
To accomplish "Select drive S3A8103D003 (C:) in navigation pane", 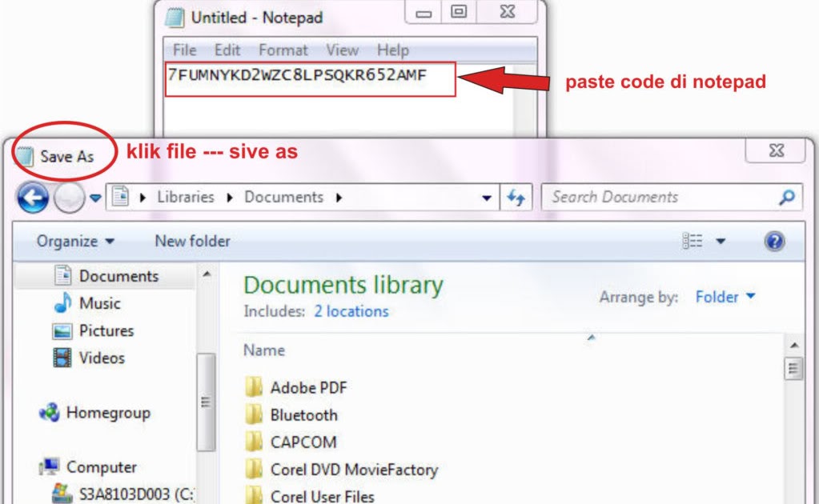I will click(x=136, y=494).
